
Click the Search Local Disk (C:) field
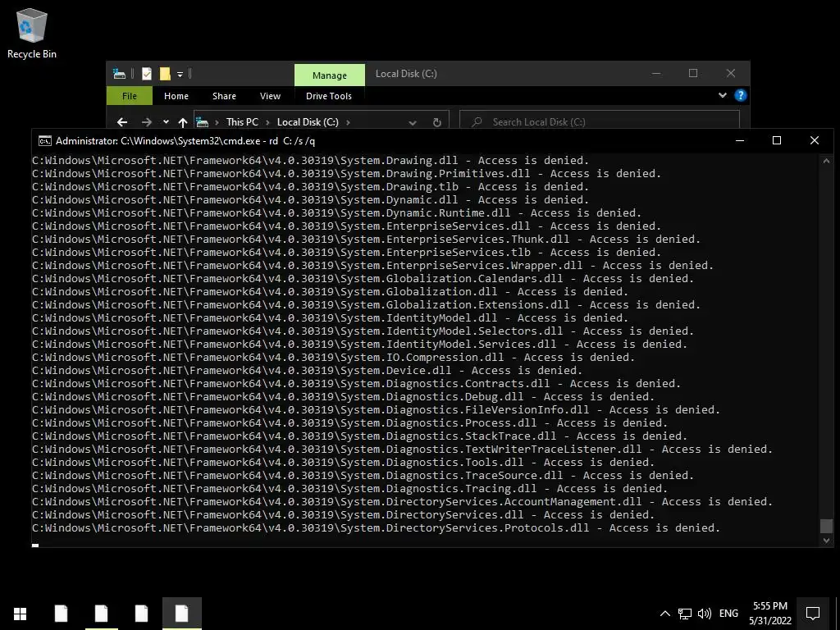click(x=600, y=121)
